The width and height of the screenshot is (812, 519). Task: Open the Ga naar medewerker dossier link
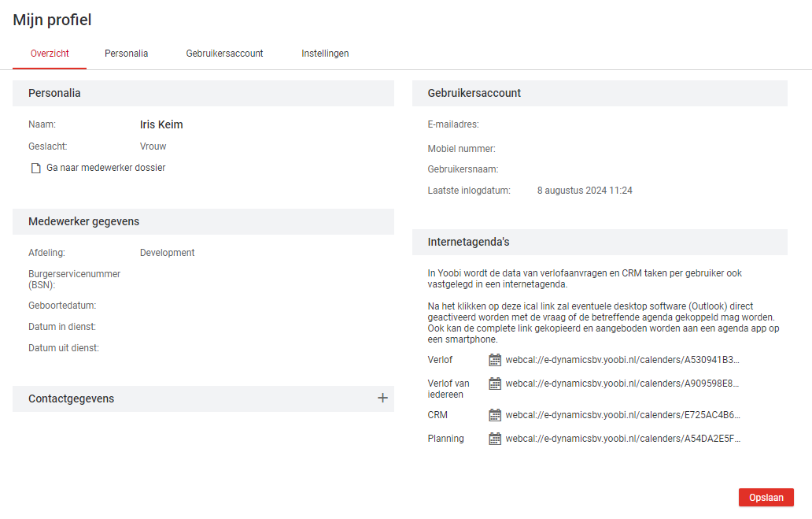click(106, 168)
